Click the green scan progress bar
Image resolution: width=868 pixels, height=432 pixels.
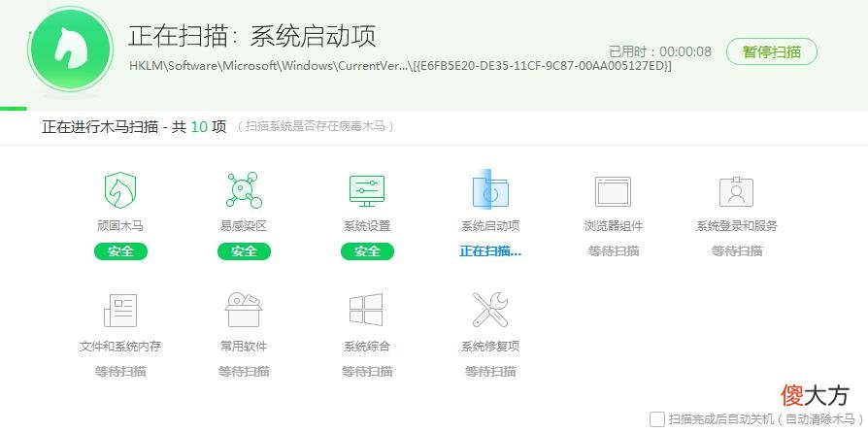point(14,108)
